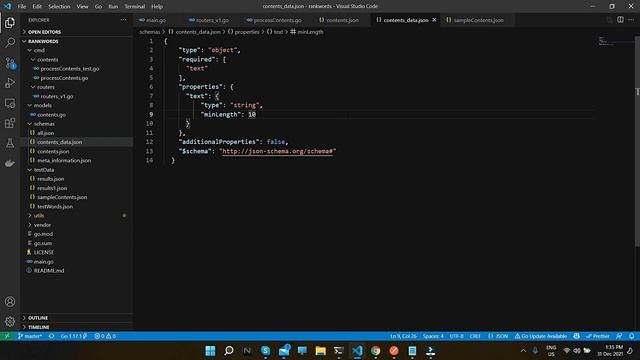Open Source Control view in activity bar
640x360 pixels.
click(x=10, y=63)
